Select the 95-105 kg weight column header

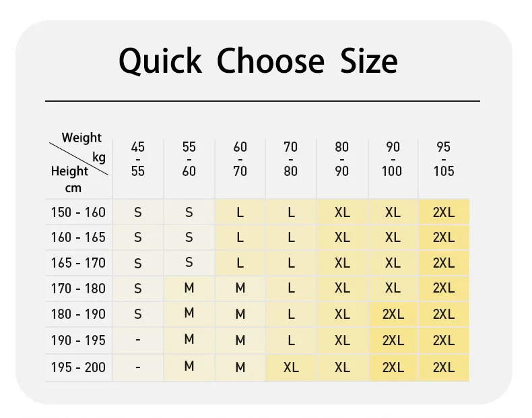pyautogui.click(x=444, y=159)
